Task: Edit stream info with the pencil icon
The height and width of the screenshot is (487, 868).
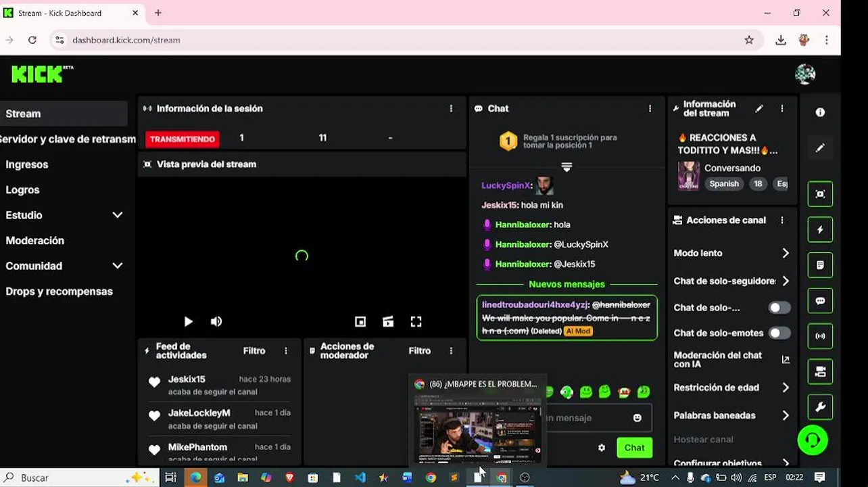Action: pos(759,108)
